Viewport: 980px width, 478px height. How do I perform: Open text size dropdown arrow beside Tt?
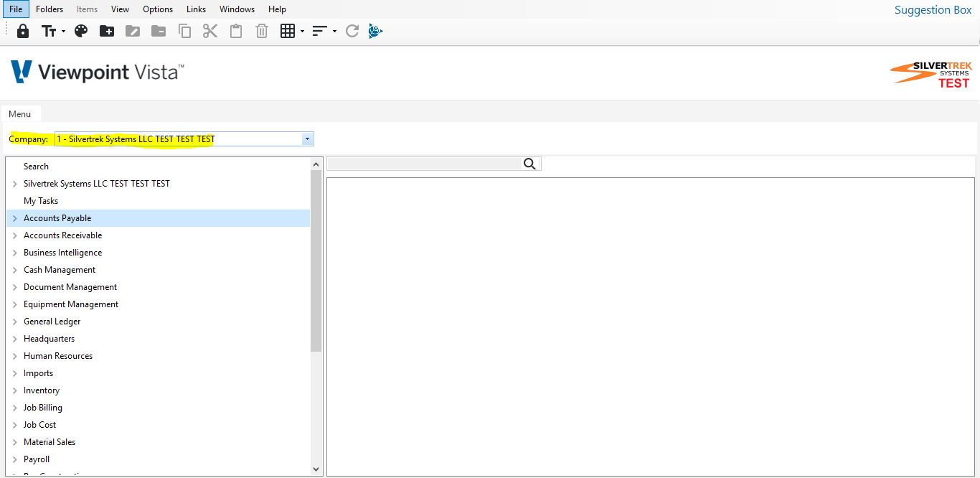(x=63, y=32)
